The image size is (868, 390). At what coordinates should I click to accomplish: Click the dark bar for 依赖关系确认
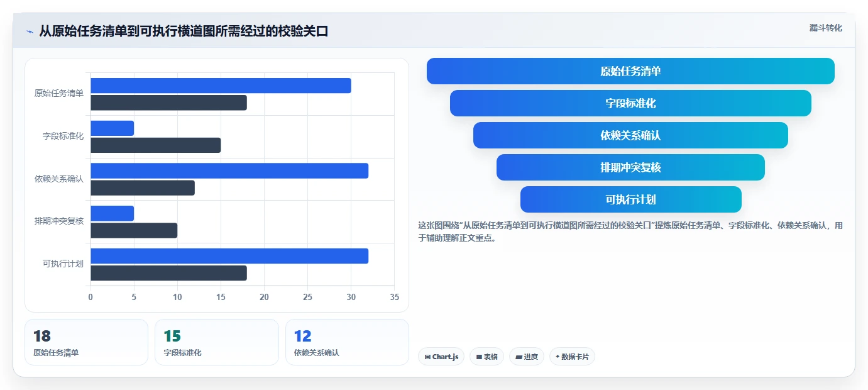143,188
